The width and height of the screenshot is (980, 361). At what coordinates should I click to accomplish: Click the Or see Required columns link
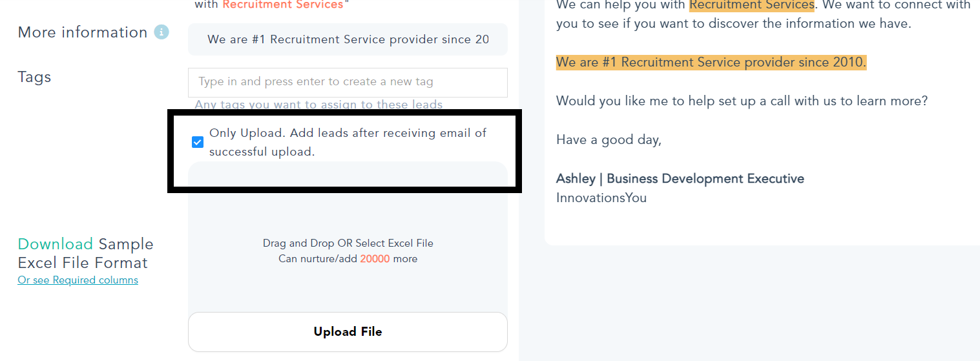coord(78,280)
